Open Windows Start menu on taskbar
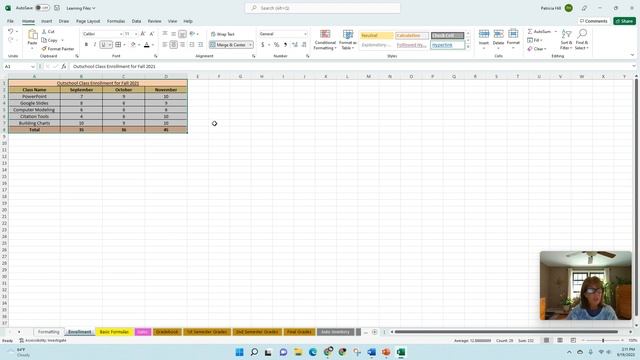 click(x=240, y=352)
